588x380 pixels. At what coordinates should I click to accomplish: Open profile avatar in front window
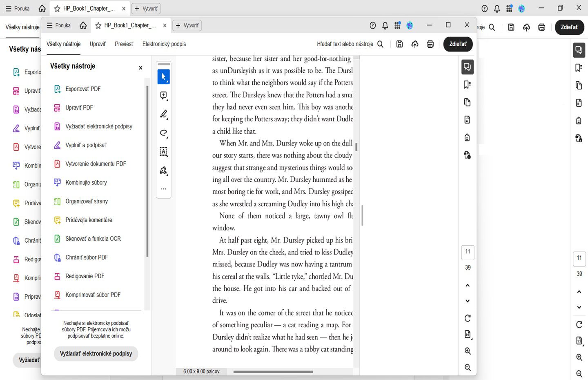410,25
